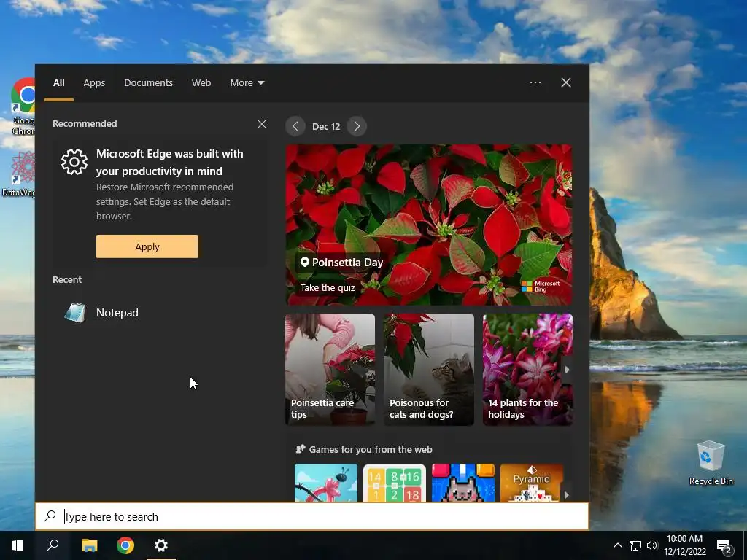747x560 pixels.
Task: Click the Notepad icon in Recent
Action: click(x=75, y=313)
